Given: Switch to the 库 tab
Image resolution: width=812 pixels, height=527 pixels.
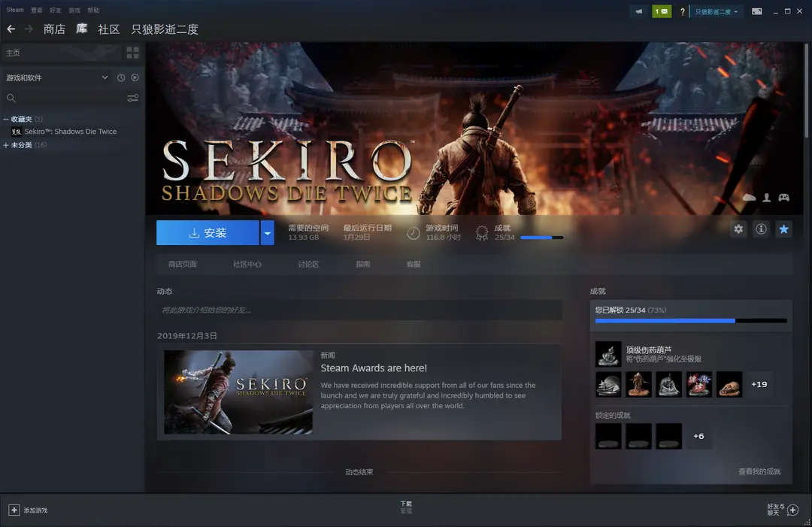Looking at the screenshot, I should (x=82, y=29).
